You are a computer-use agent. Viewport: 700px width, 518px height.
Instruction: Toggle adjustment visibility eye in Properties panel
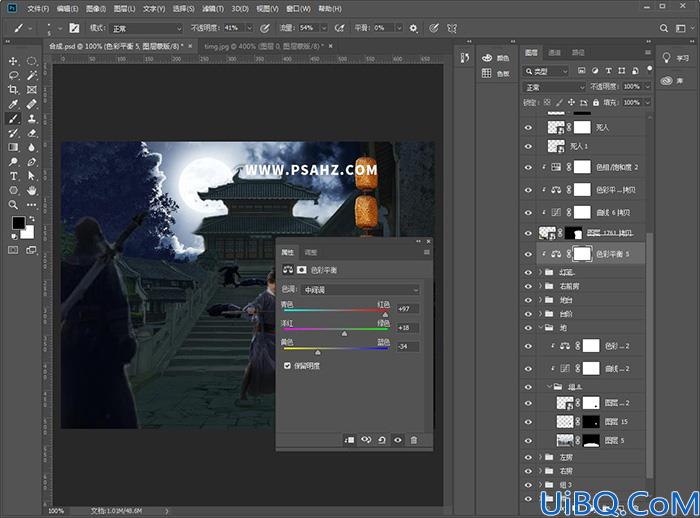coord(398,440)
